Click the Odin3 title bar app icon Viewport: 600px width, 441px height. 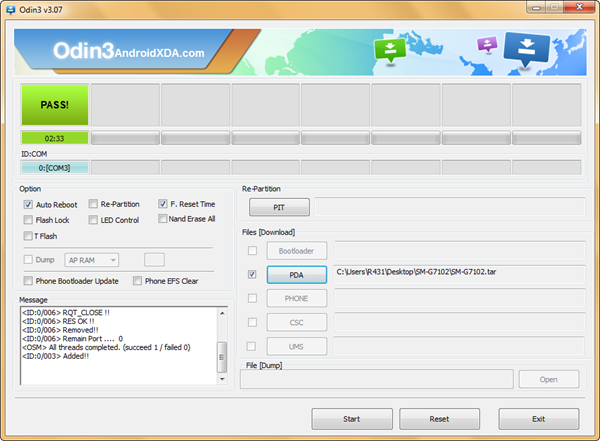click(x=11, y=10)
